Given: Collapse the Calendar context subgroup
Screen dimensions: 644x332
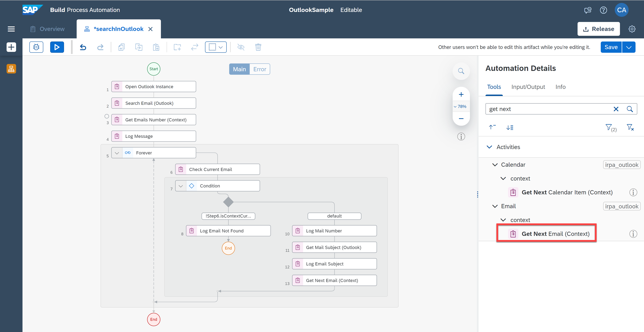Looking at the screenshot, I should pos(503,178).
